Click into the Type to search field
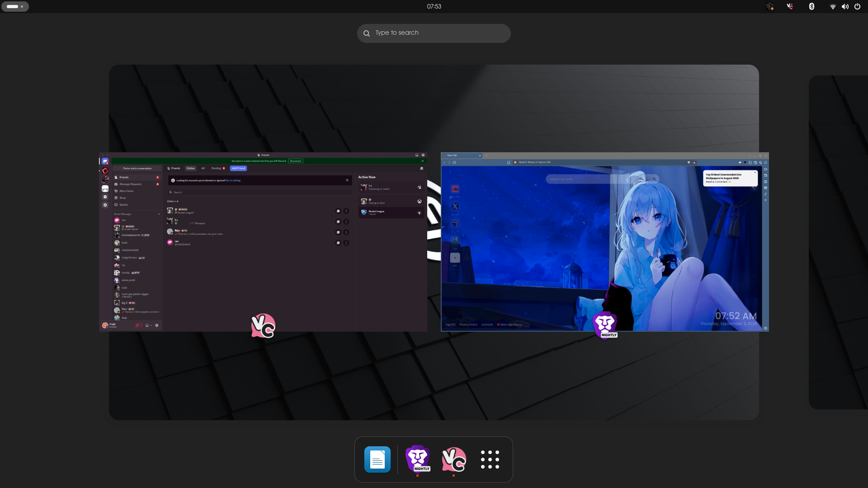This screenshot has height=488, width=868. click(434, 33)
